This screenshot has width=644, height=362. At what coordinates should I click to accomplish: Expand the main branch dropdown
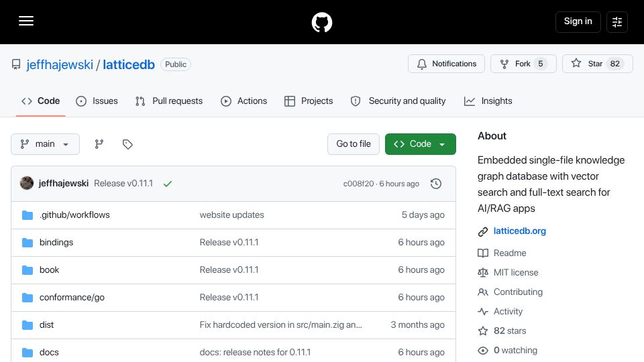point(45,144)
